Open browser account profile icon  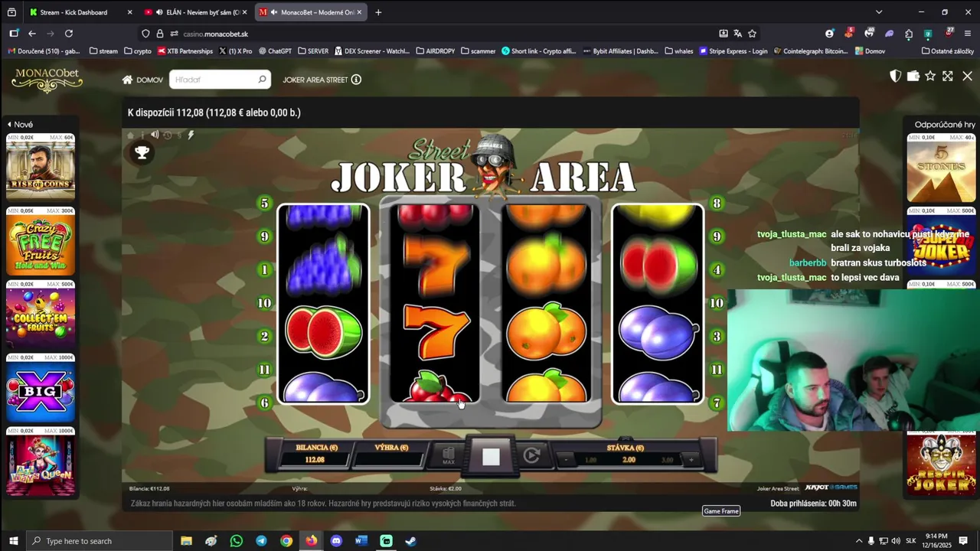(x=829, y=34)
